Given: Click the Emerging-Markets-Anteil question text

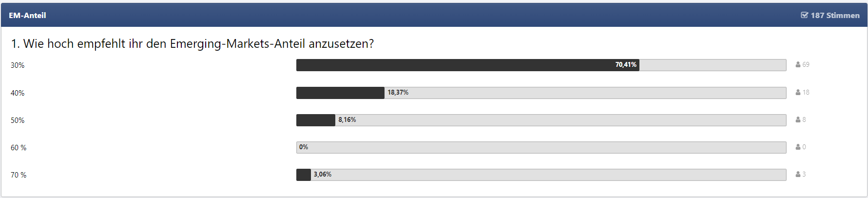Looking at the screenshot, I should [193, 44].
